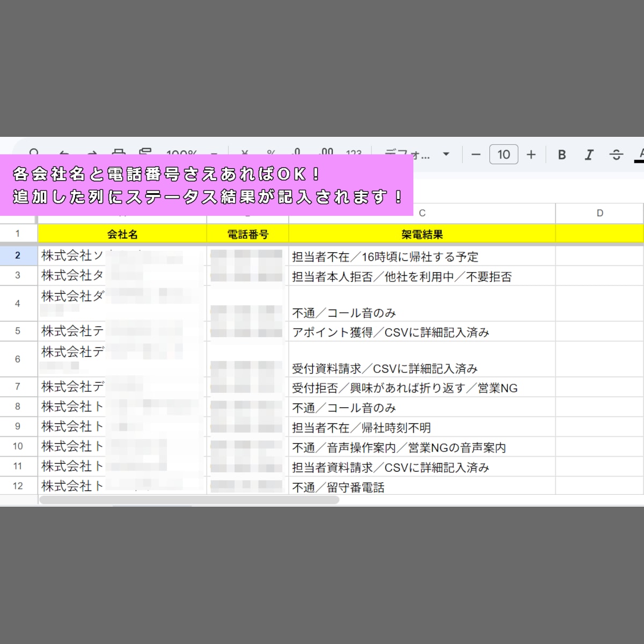Click cell 担当者不在／帰社時刻不明
Image resolution: width=644 pixels, height=644 pixels.
(x=422, y=427)
